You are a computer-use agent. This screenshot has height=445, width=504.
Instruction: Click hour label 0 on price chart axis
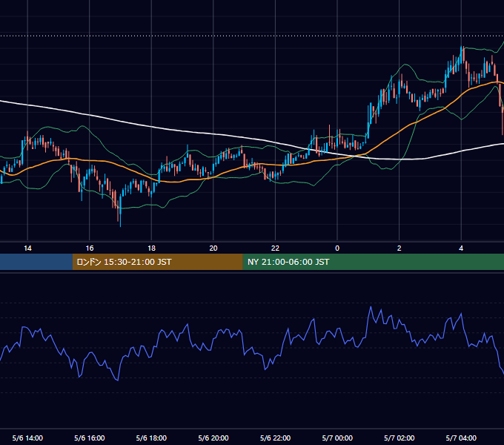pos(337,248)
